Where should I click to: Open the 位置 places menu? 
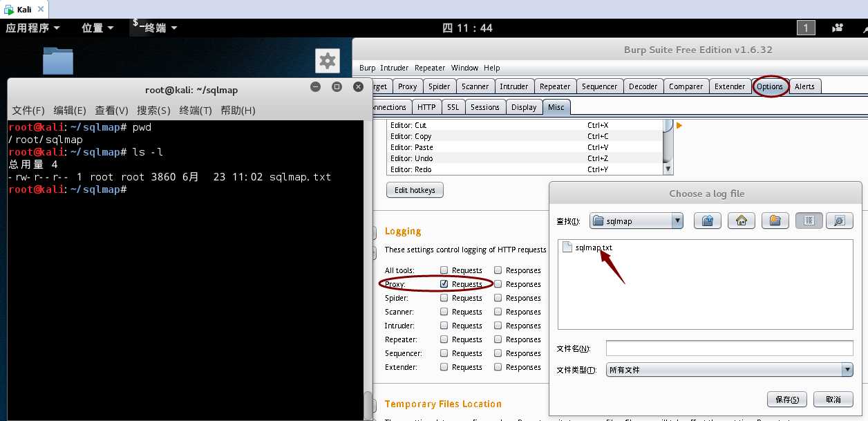coord(97,28)
